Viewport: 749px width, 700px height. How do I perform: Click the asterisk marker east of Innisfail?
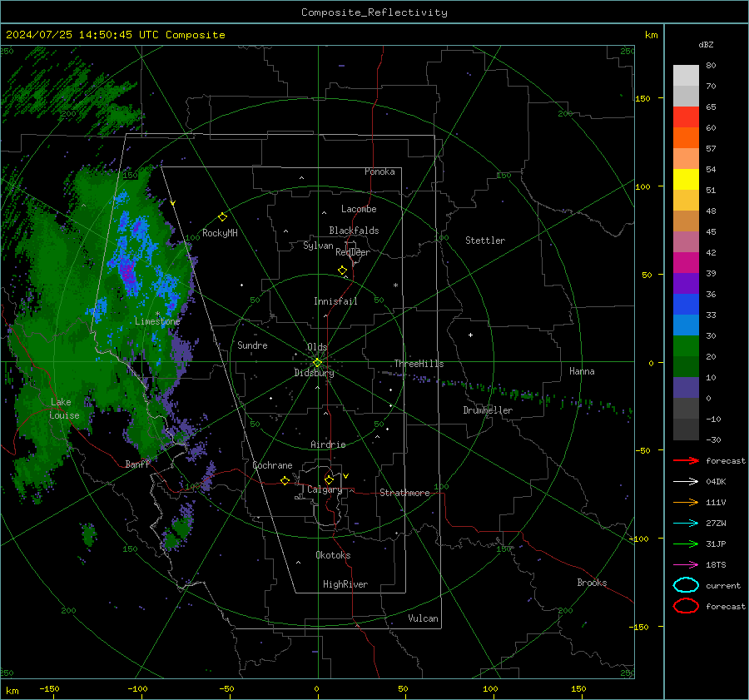click(x=395, y=285)
